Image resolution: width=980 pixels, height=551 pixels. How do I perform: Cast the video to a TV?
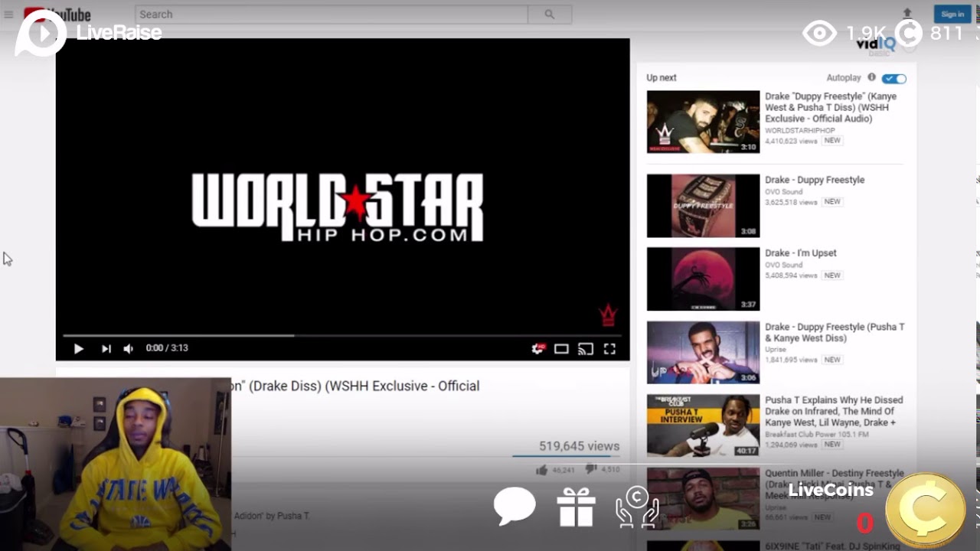[586, 349]
